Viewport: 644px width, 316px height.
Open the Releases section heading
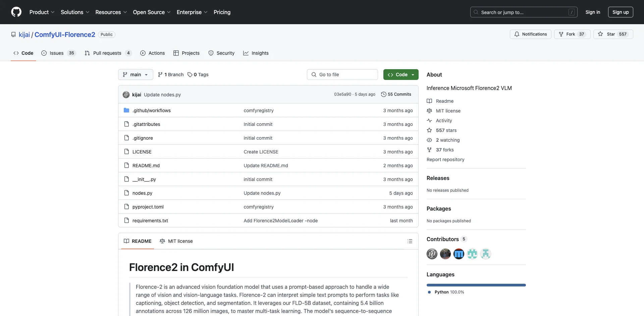438,178
